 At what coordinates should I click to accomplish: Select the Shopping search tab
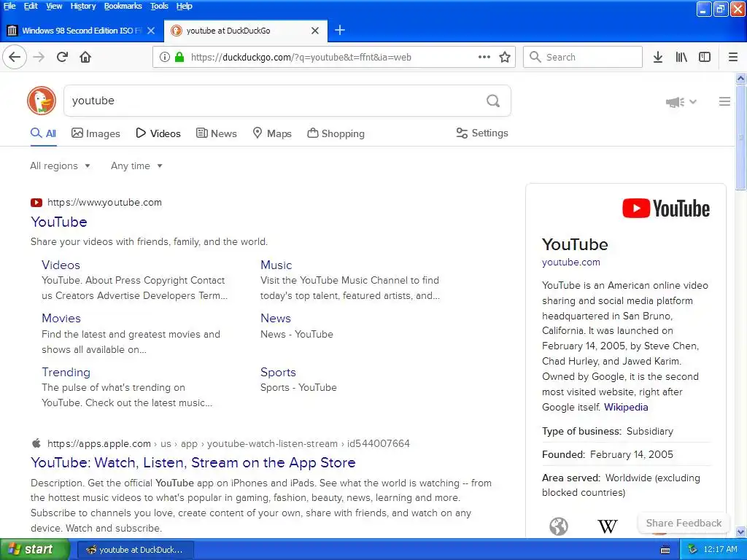[336, 133]
